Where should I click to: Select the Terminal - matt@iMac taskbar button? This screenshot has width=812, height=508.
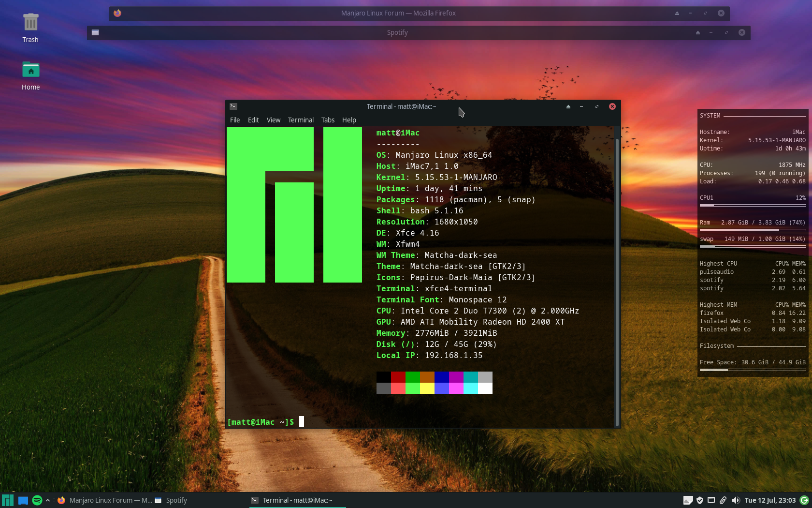click(x=297, y=500)
